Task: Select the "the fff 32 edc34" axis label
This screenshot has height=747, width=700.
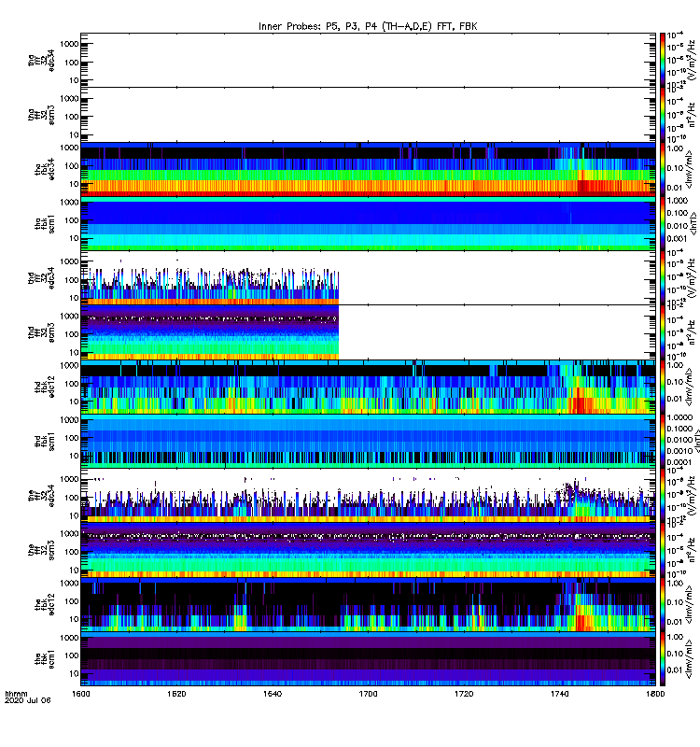Action: coord(41,496)
